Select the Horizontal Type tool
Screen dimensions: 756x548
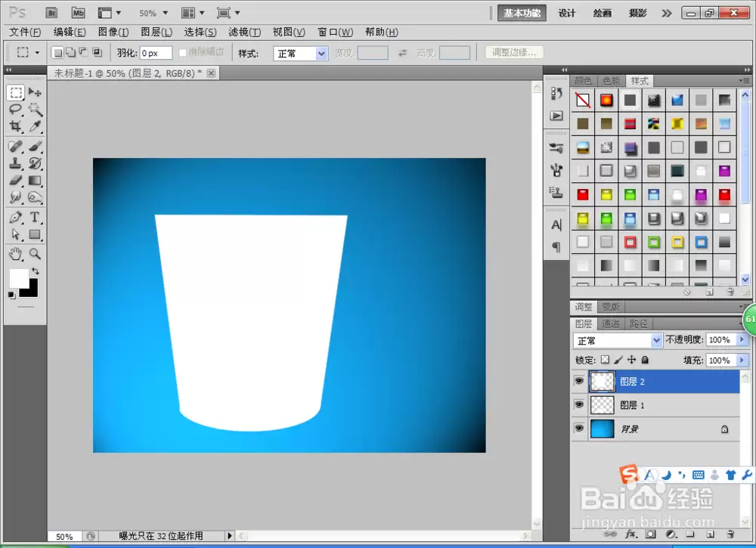click(35, 218)
